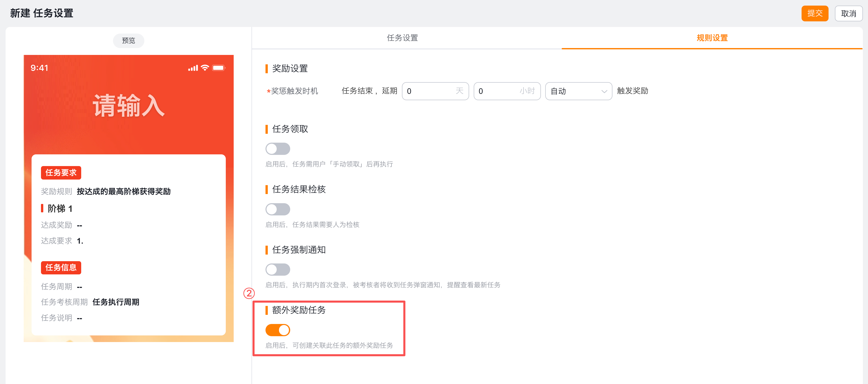Enable the 任务领取 toggle switch

click(x=277, y=149)
